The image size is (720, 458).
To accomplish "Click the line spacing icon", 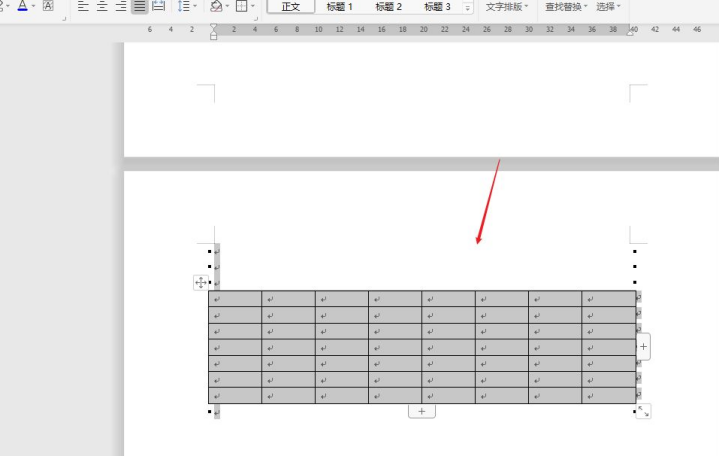I will (x=183, y=6).
